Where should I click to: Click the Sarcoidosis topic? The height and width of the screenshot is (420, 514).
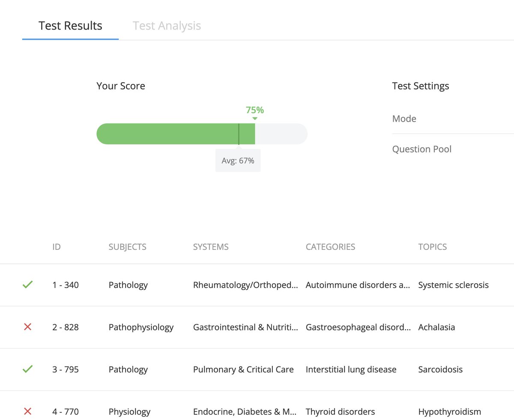[x=440, y=369]
